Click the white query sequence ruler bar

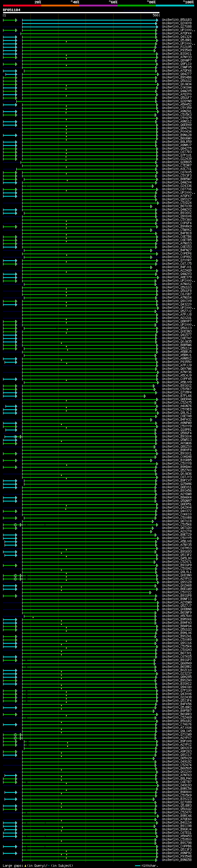(81, 13)
